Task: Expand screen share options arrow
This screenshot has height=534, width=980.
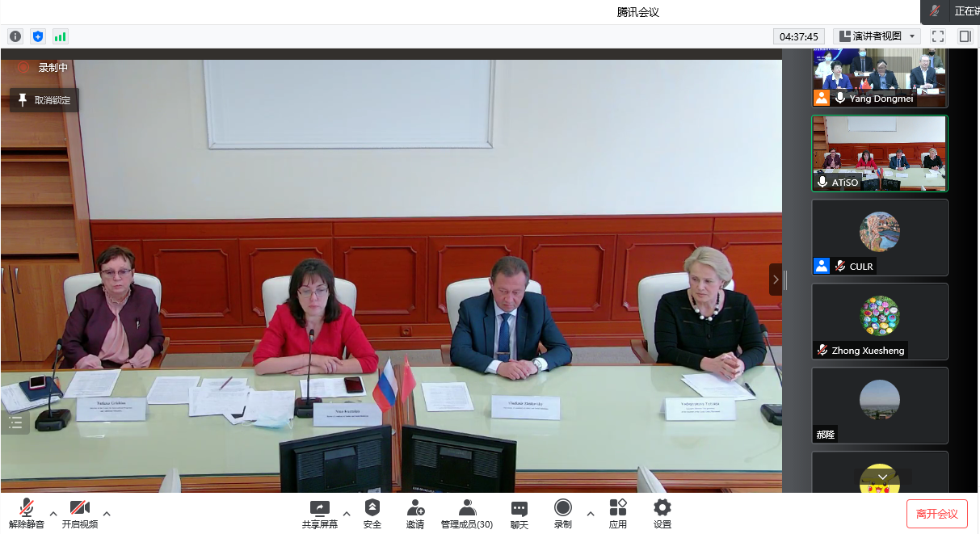Action: [347, 513]
